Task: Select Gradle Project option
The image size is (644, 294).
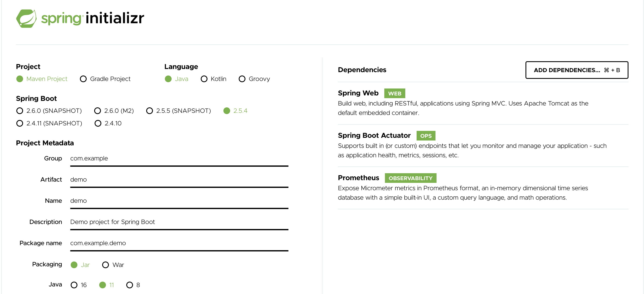Action: click(105, 79)
